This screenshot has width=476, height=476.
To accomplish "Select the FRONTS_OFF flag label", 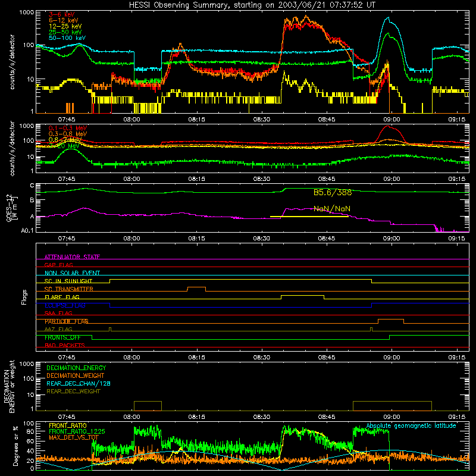I will tap(62, 337).
